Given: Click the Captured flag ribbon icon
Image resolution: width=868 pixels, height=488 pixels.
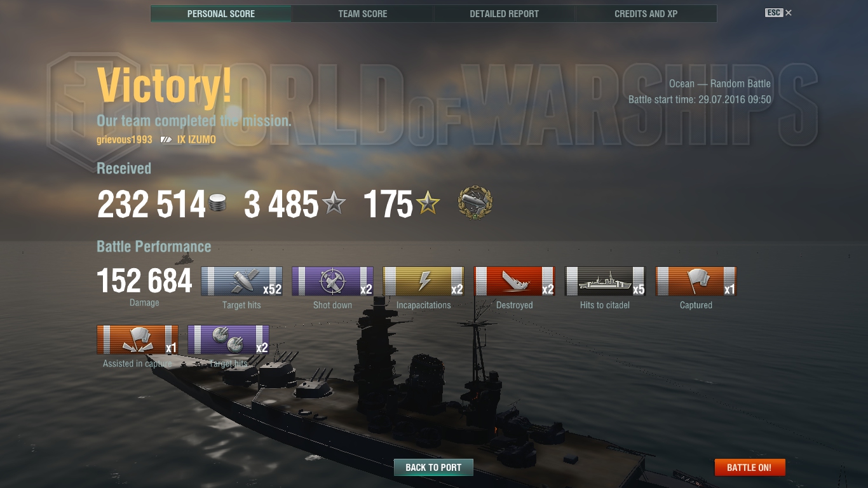Looking at the screenshot, I should (x=696, y=281).
